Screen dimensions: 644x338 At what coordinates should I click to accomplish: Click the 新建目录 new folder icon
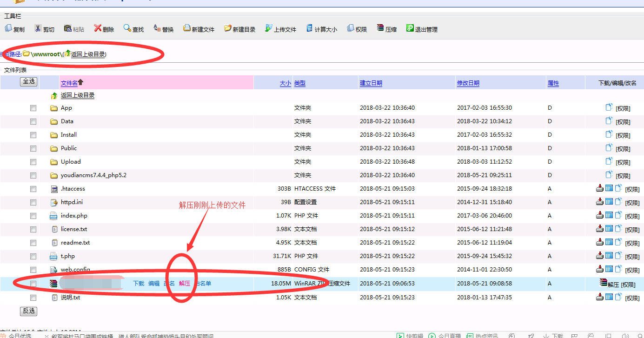(x=227, y=28)
